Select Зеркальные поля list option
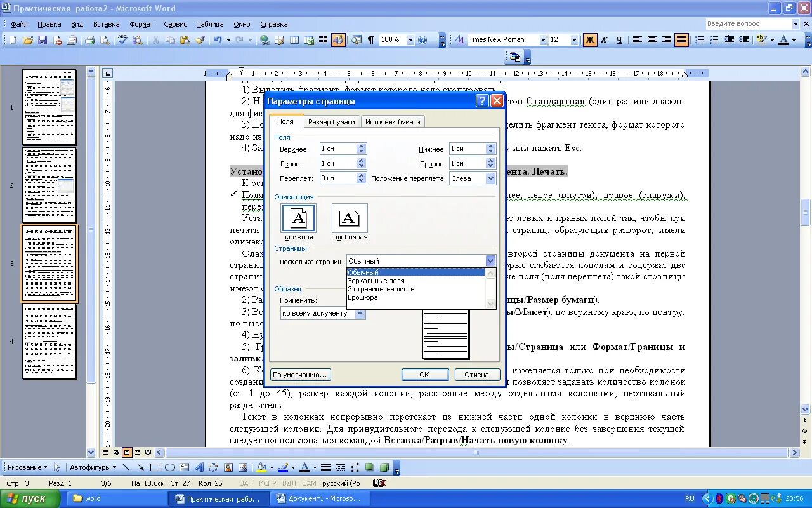The height and width of the screenshot is (508, 812). tap(416, 281)
